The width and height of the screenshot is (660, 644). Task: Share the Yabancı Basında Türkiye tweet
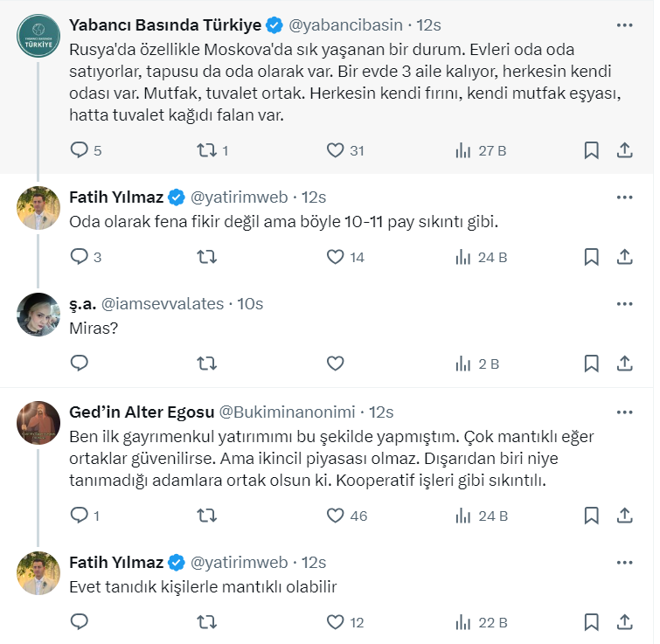[x=625, y=150]
